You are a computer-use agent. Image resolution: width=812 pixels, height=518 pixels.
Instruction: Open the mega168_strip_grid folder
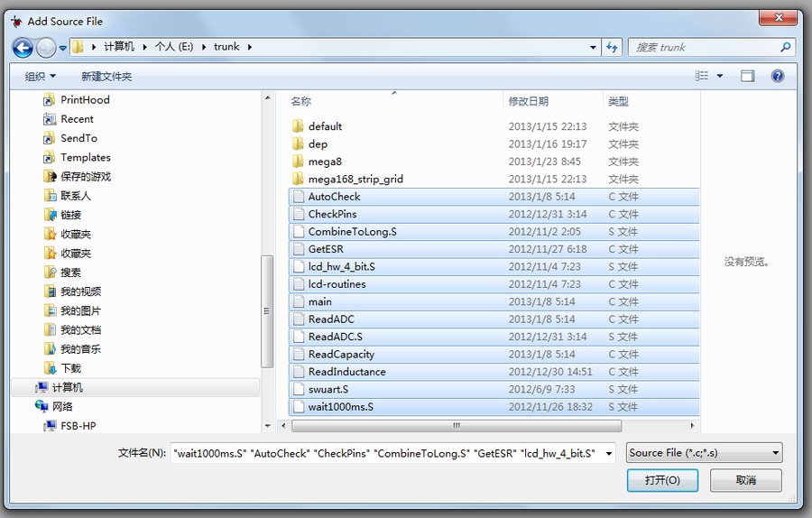click(355, 179)
